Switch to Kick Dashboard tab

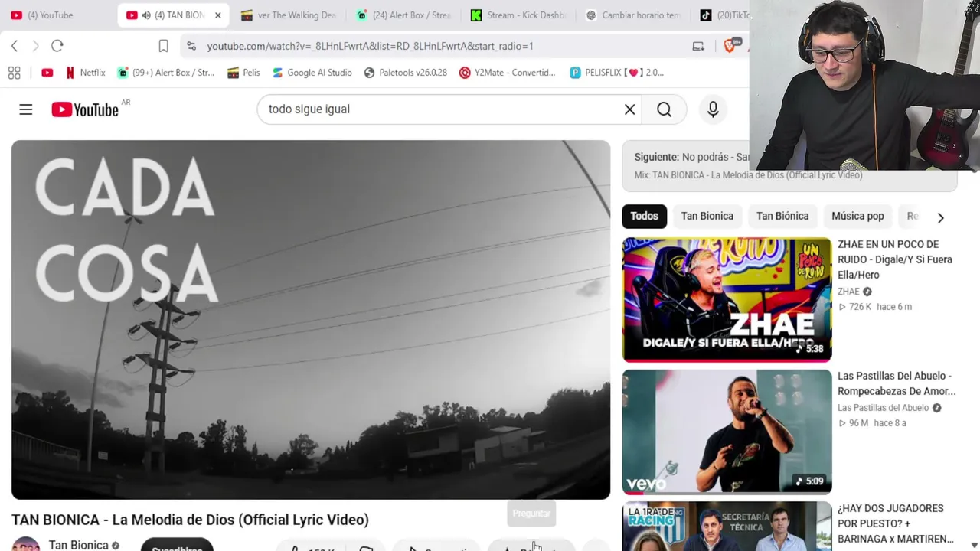pyautogui.click(x=518, y=15)
